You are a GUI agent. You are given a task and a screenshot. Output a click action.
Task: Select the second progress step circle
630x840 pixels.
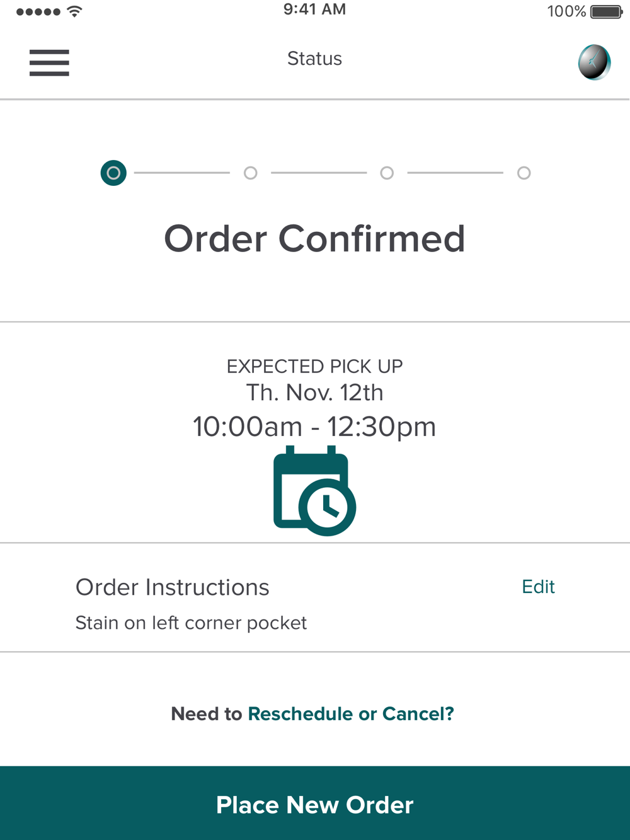(x=251, y=173)
